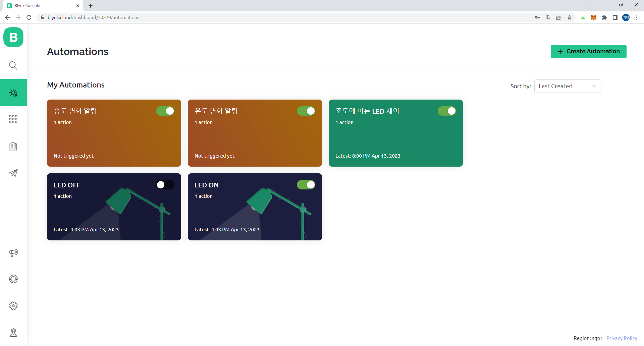Open the 온도 변화 알림 automation card
644x346 pixels.
(255, 133)
